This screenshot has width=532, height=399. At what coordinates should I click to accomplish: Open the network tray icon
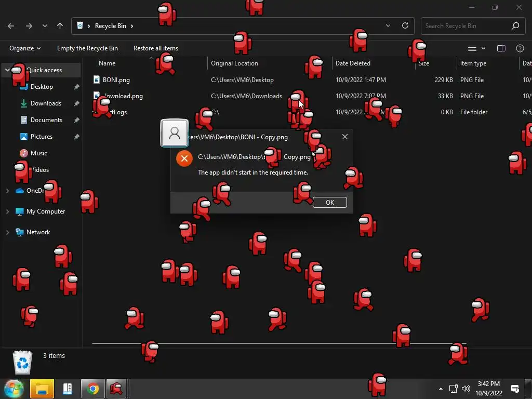[453, 389]
